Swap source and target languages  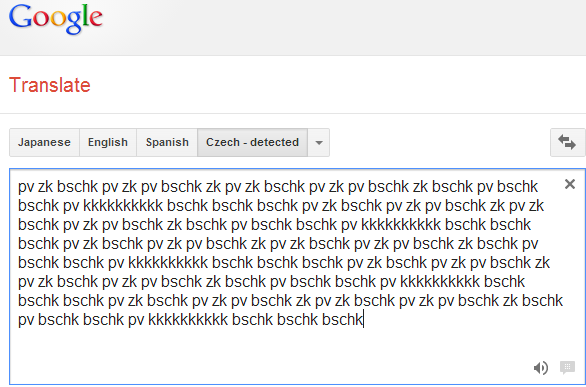tap(567, 142)
